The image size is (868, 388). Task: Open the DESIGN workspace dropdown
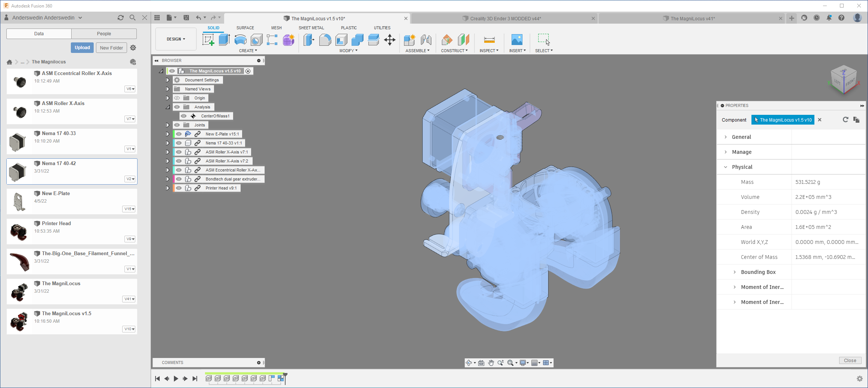176,39
